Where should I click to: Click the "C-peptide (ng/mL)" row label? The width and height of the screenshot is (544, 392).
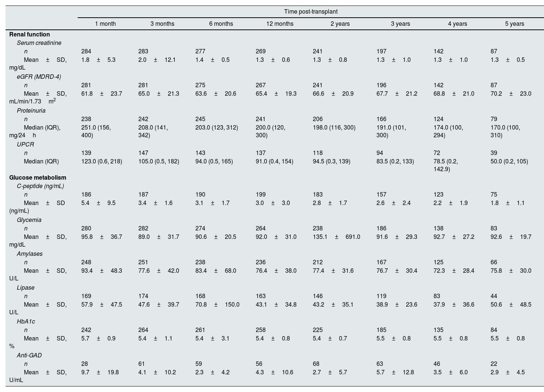pyautogui.click(x=40, y=186)
